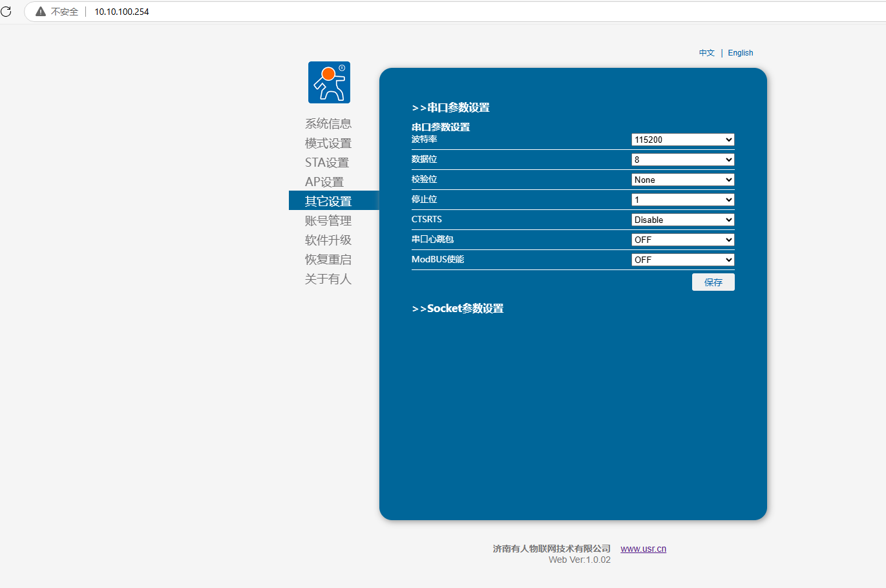The image size is (886, 588).
Task: Switch language to English
Action: pos(740,53)
